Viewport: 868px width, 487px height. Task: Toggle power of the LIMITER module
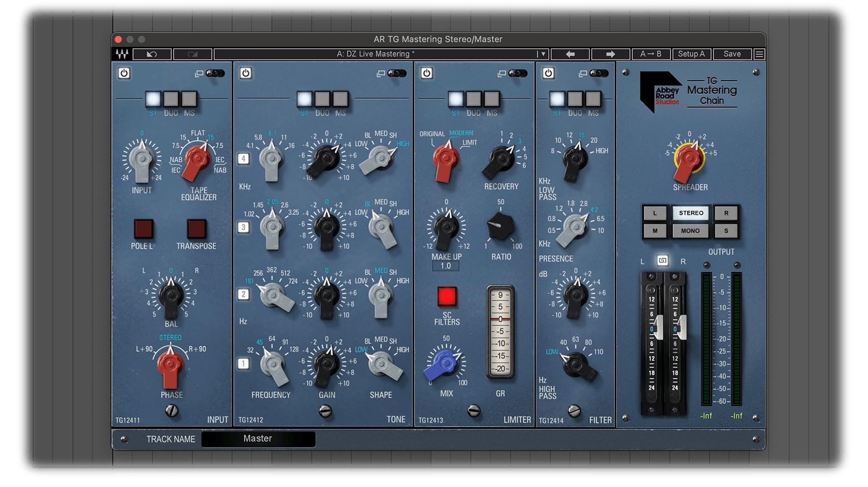pos(427,73)
